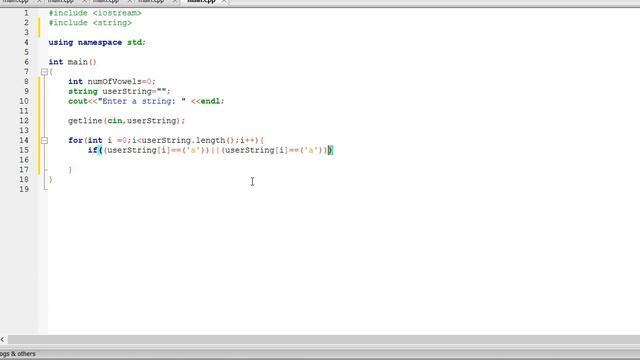Collapse the main() block fold marker
This screenshot has width=640, height=360.
tap(44, 72)
